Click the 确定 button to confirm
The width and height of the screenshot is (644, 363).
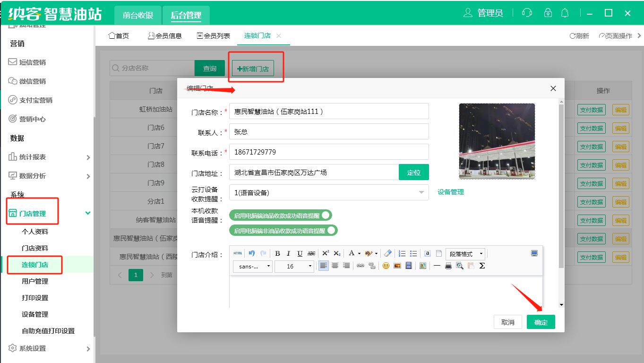tap(541, 322)
